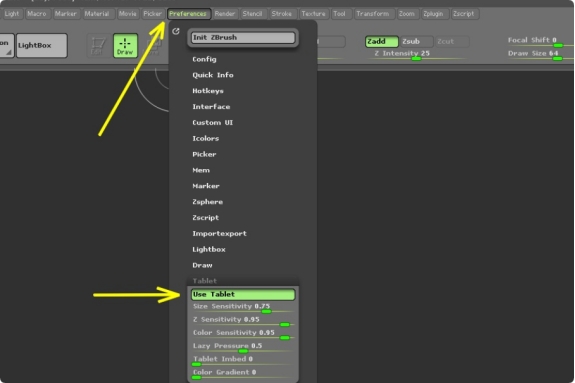Expand the Picker preferences section
Screen dimensions: 575x383
(204, 154)
